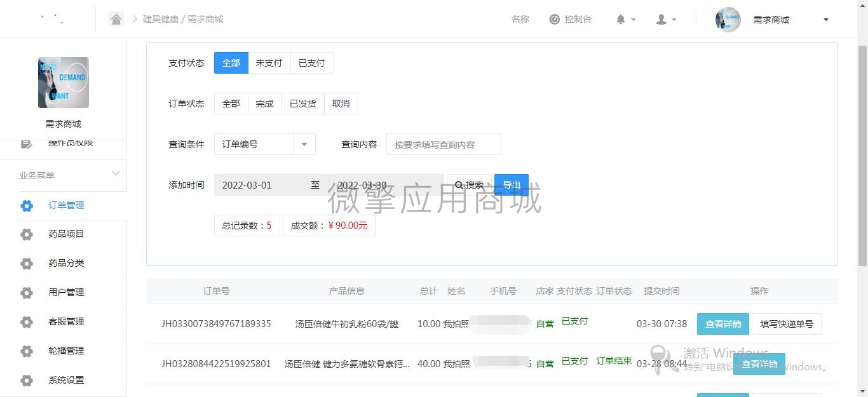The width and height of the screenshot is (868, 397).
Task: Click the 提交时间 column header
Action: 661,291
